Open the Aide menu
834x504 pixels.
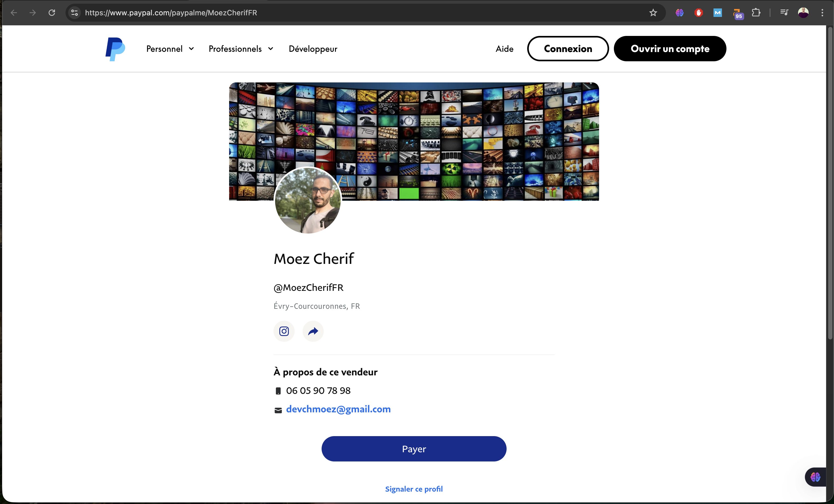[x=504, y=49]
